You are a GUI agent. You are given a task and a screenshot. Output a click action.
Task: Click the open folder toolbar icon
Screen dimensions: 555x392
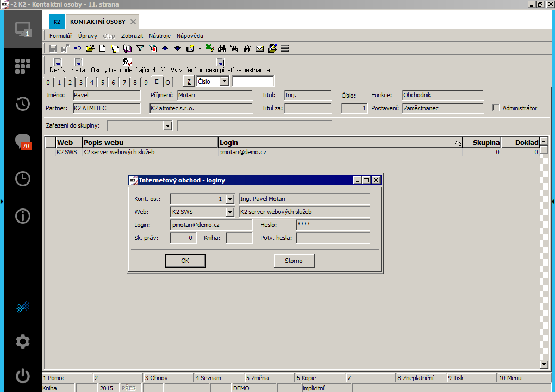coord(90,48)
